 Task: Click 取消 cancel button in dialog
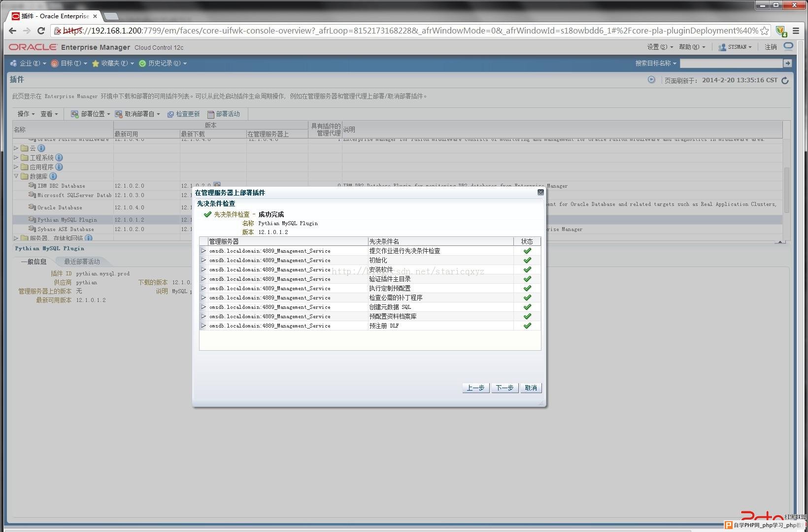pyautogui.click(x=531, y=388)
